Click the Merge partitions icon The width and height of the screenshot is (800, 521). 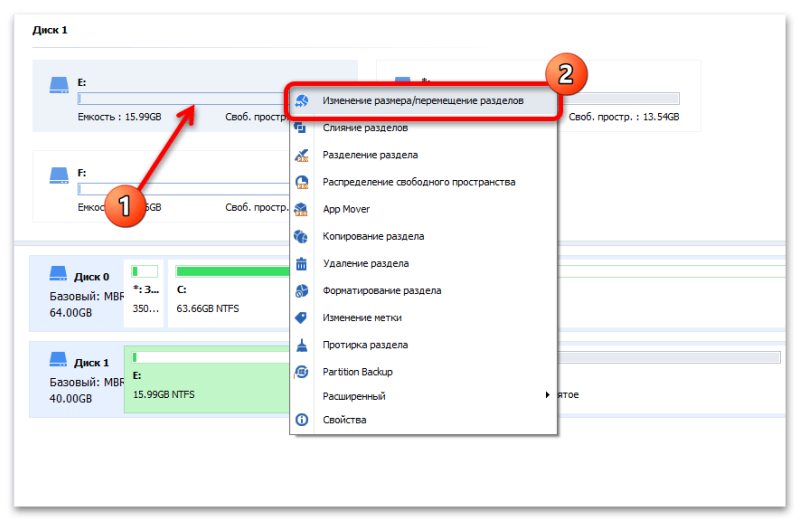tap(301, 127)
